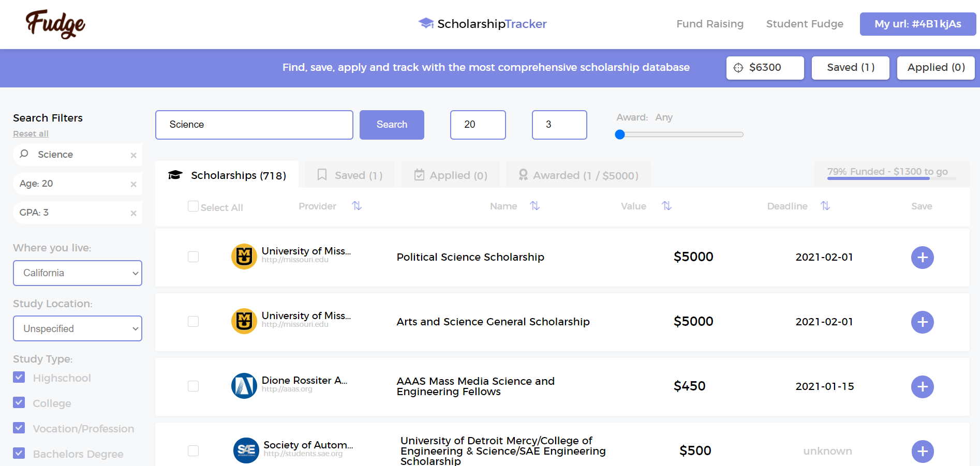Sort scholarships by Deadline column arrows

(825, 206)
